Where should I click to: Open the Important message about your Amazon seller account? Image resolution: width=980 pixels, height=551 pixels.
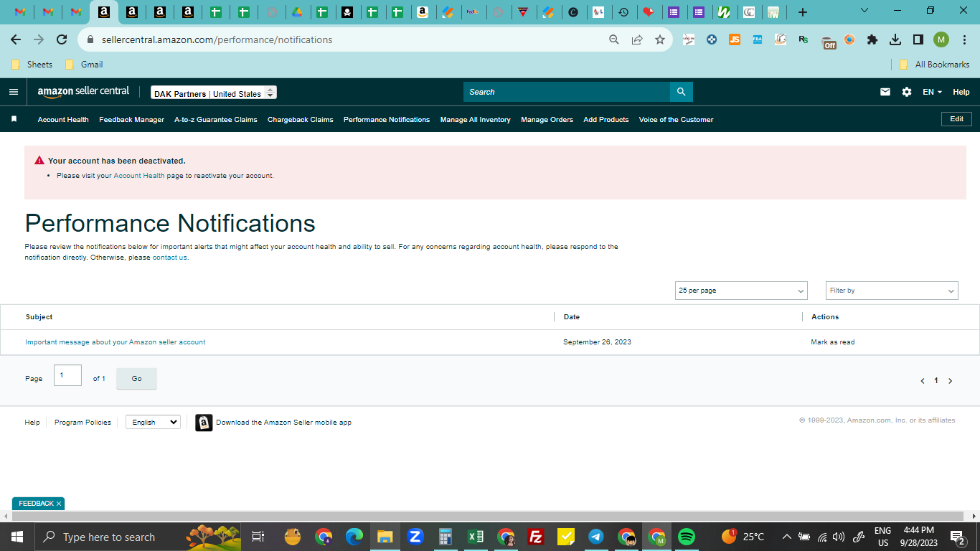116,342
